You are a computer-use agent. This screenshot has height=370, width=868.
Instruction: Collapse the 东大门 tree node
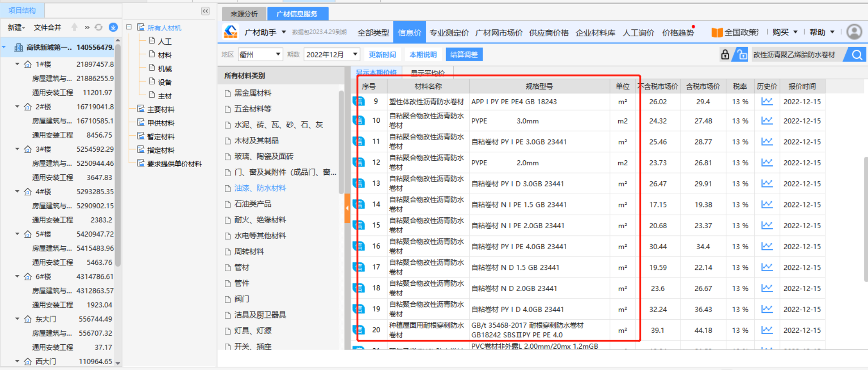tap(17, 319)
